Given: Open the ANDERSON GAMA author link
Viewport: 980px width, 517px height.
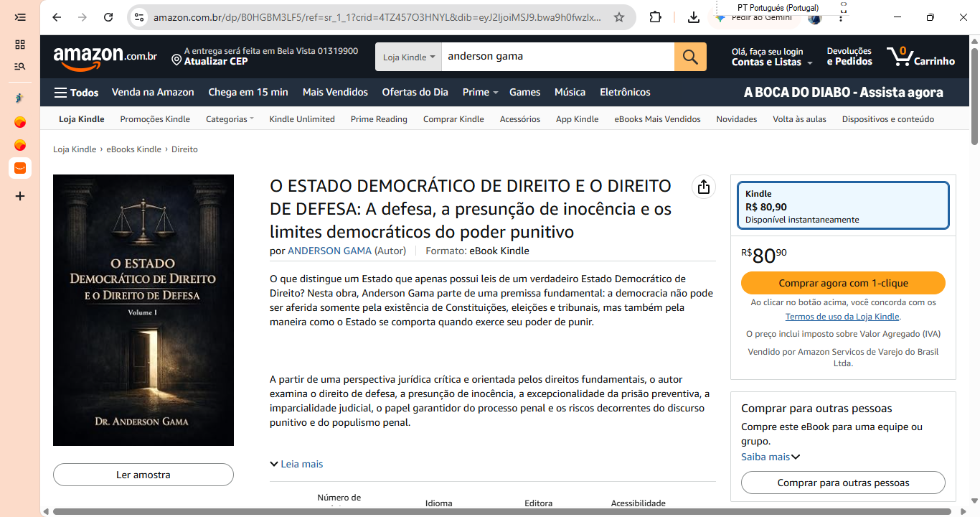Looking at the screenshot, I should [x=329, y=251].
